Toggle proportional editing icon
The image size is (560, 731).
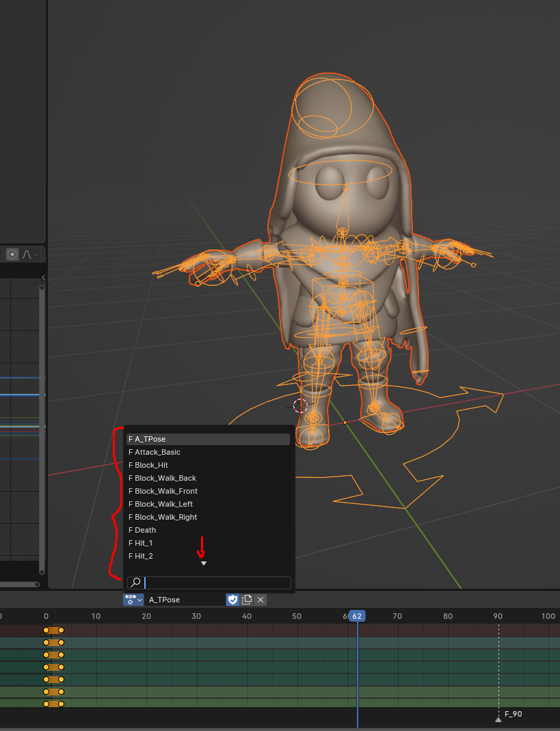point(12,254)
